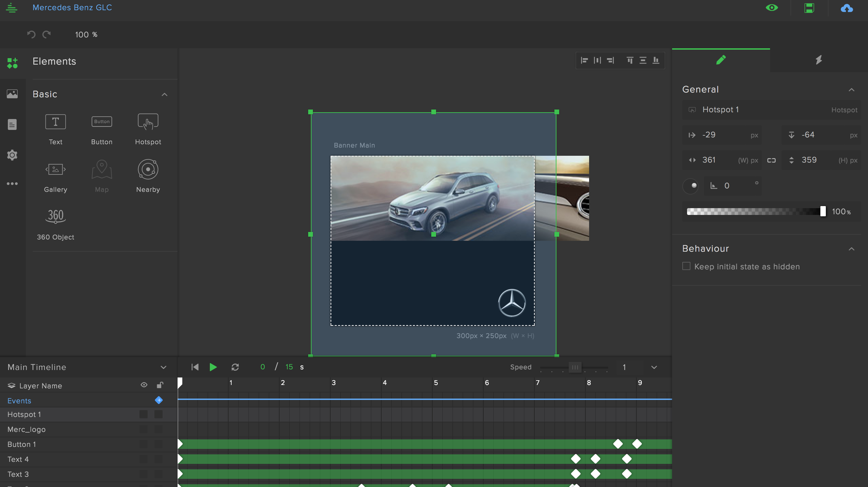This screenshot has height=487, width=868.
Task: Toggle visibility of Hotspot 1 layer
Action: tap(144, 414)
